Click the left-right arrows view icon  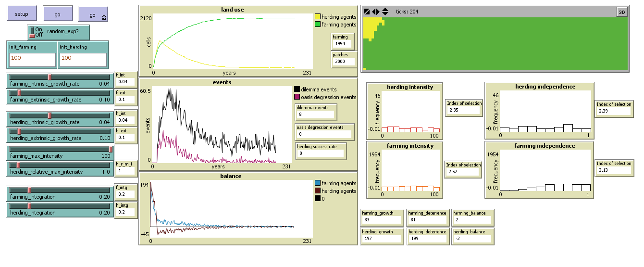pos(376,12)
